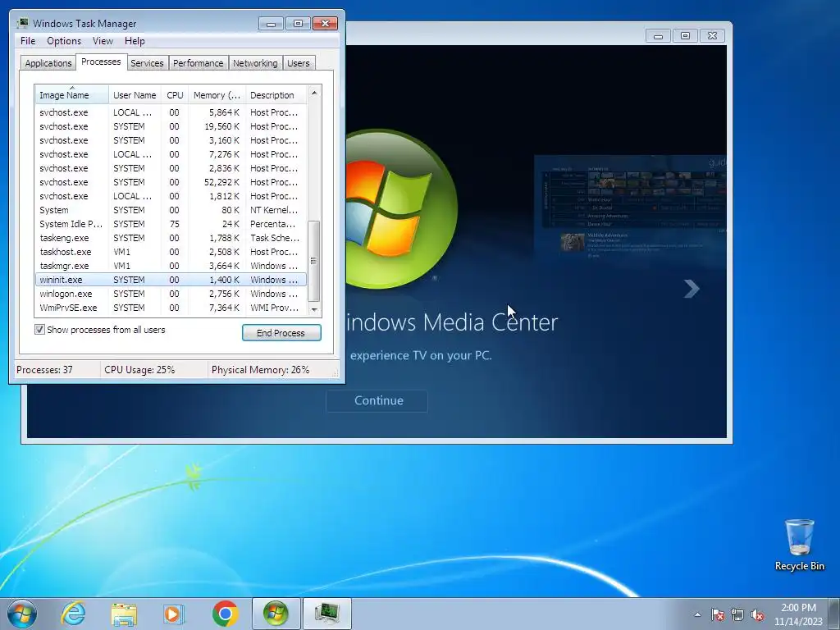This screenshot has width=840, height=630.
Task: Click the CPU Usage: 25% status entry
Action: (x=153, y=370)
